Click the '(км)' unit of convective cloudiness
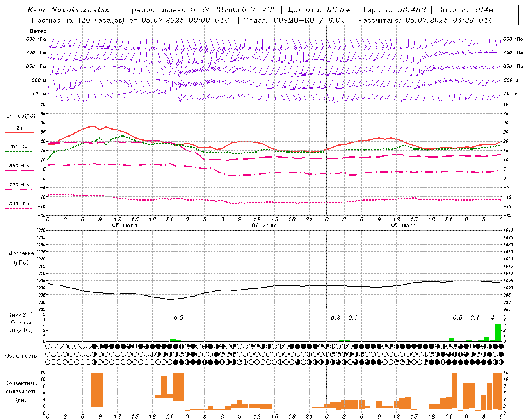Screen dimensions: 525x420 pos(21,399)
